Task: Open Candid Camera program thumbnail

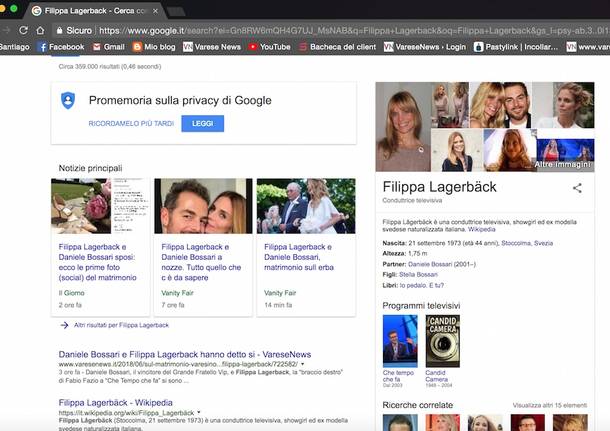Action: 442,341
